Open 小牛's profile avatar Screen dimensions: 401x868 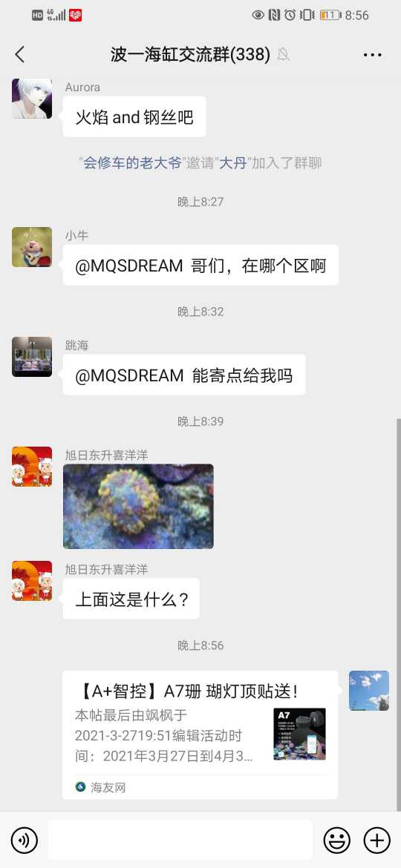coord(32,247)
